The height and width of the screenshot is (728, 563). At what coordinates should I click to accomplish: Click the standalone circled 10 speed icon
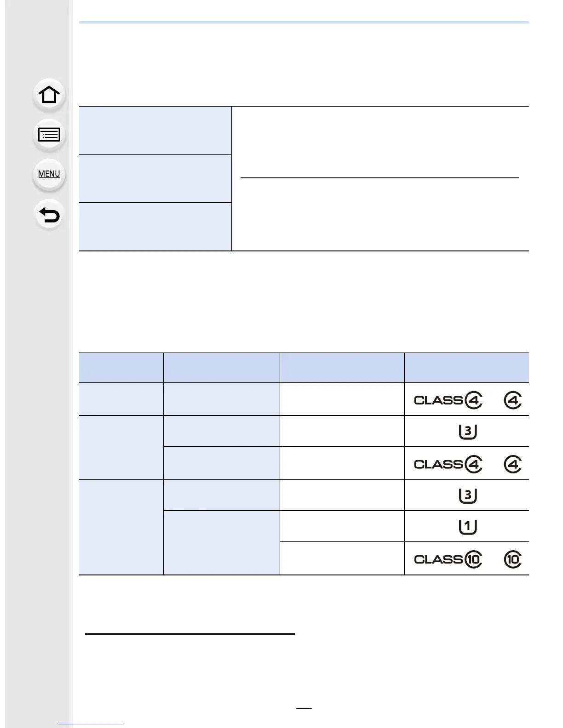[513, 559]
